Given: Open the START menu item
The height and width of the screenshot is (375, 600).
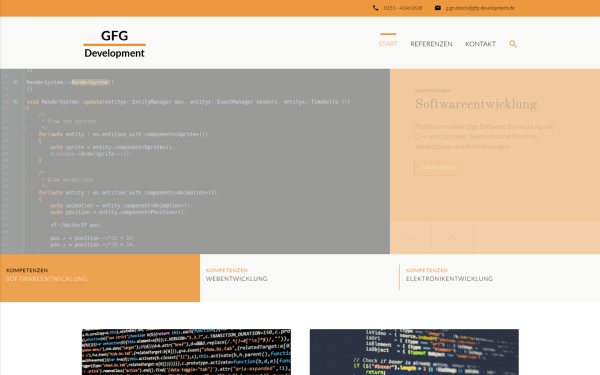Looking at the screenshot, I should [388, 44].
